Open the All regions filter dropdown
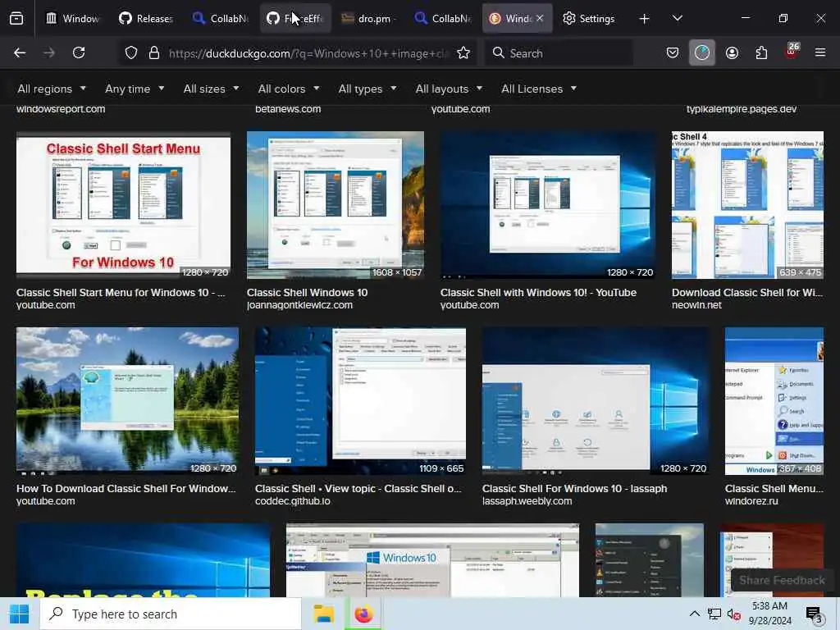This screenshot has width=840, height=630. [x=52, y=89]
